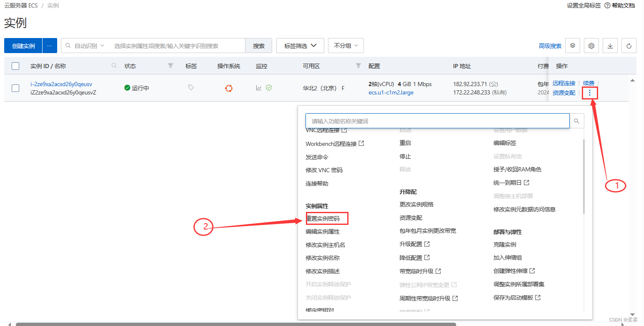
Task: Click the layers stack icon next to 高级搜索
Action: [573, 46]
